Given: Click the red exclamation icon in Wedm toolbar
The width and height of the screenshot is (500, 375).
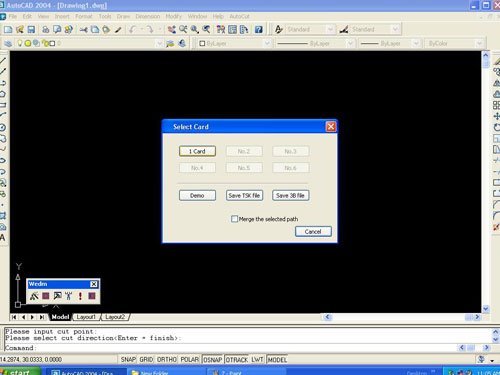Looking at the screenshot, I should point(80,296).
